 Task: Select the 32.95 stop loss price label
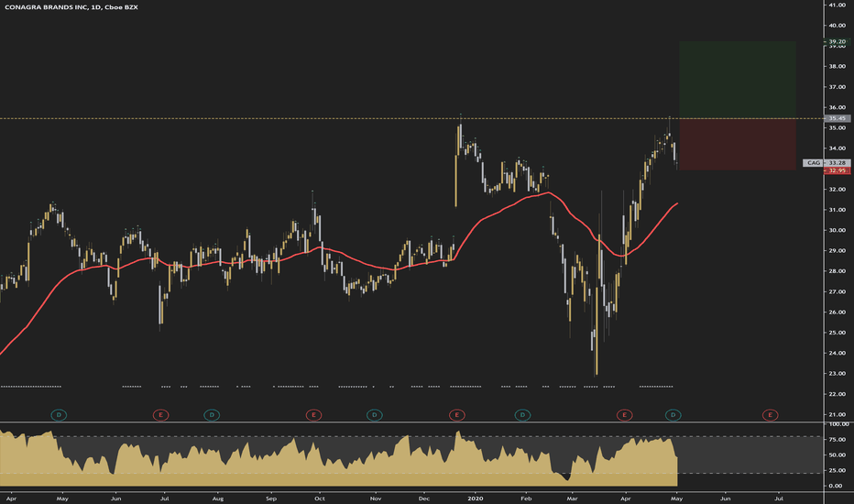pyautogui.click(x=837, y=170)
